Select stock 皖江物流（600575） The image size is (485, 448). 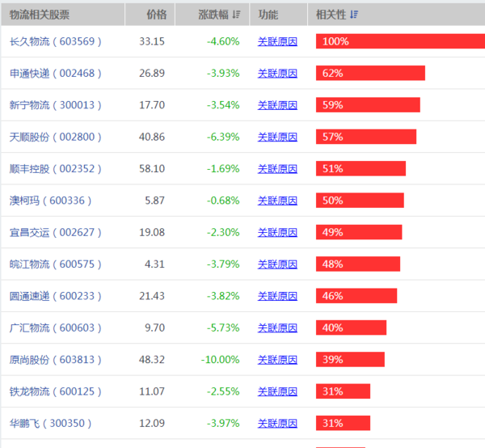click(55, 264)
